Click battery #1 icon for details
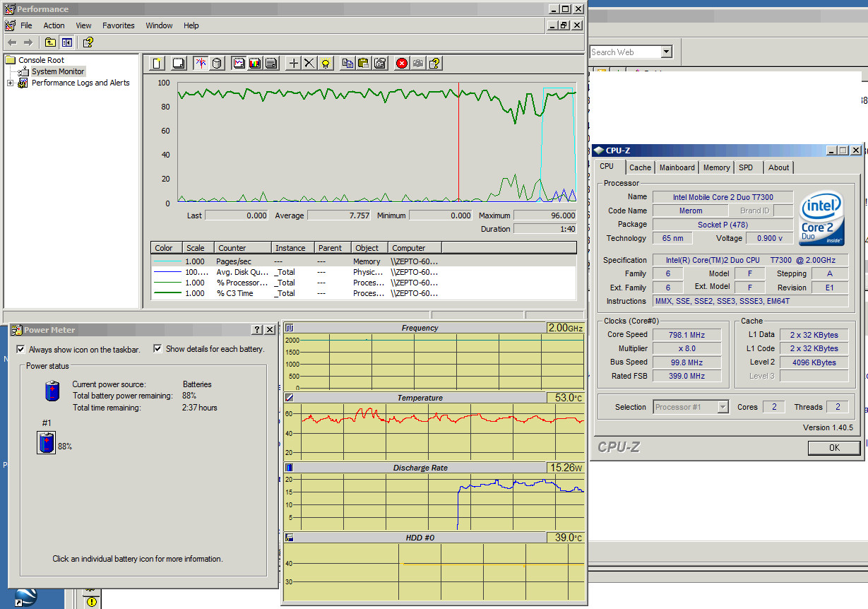This screenshot has height=609, width=868. [x=47, y=444]
